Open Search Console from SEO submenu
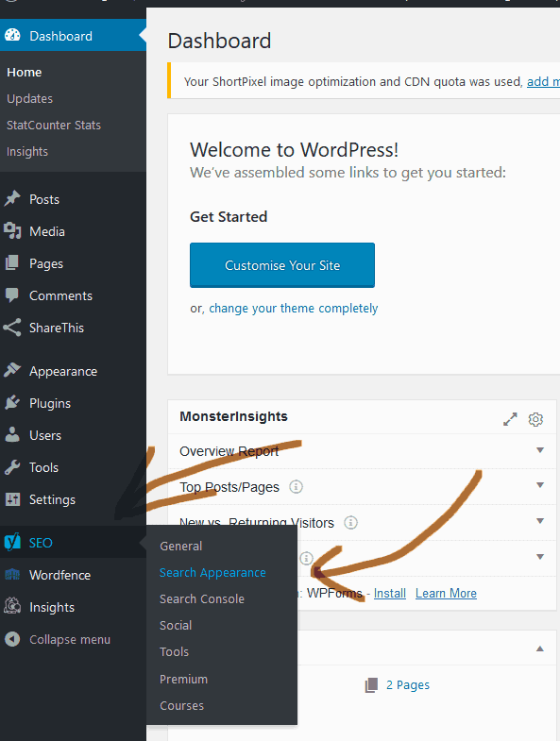 point(202,598)
